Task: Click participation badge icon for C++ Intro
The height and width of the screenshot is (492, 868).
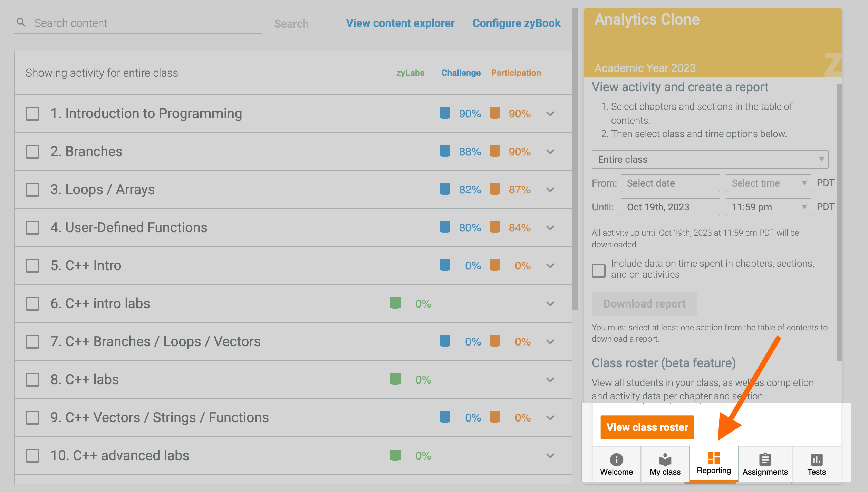Action: (x=495, y=265)
